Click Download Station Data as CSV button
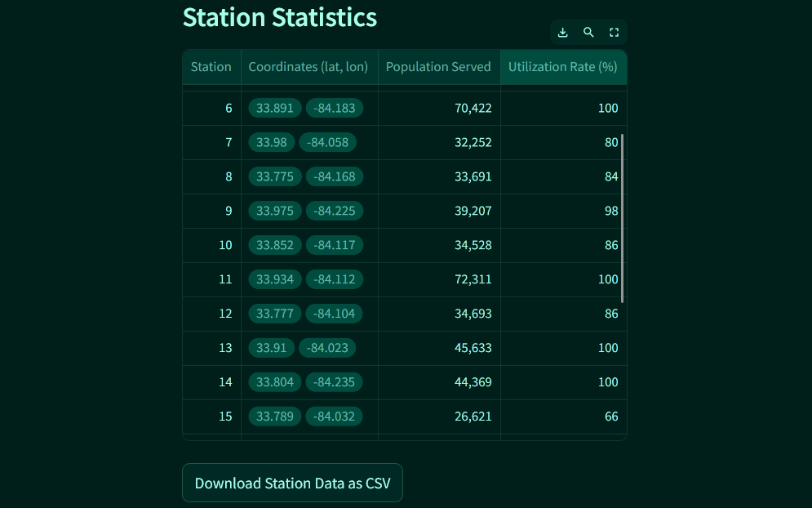The image size is (812, 508). (x=293, y=483)
